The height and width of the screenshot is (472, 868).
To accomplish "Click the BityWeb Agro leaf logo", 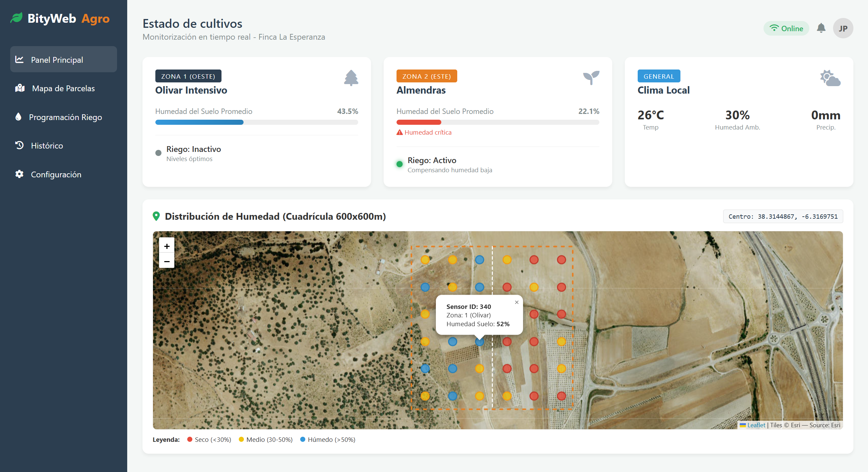I will (17, 18).
